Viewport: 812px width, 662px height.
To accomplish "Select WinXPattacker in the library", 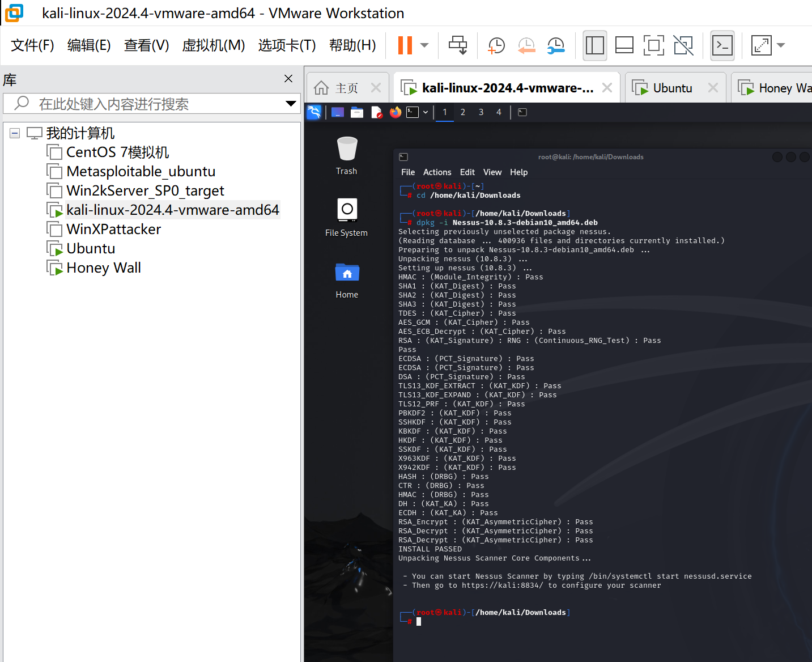I will [113, 230].
